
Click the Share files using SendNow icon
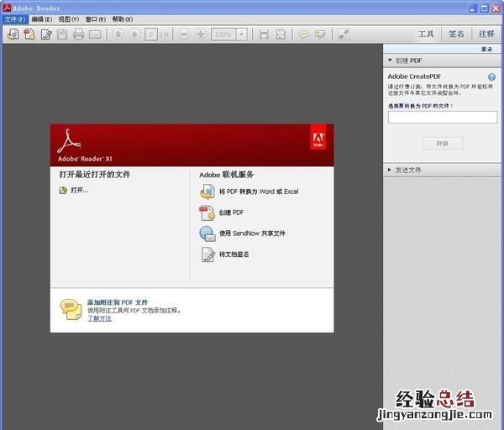[x=207, y=233]
